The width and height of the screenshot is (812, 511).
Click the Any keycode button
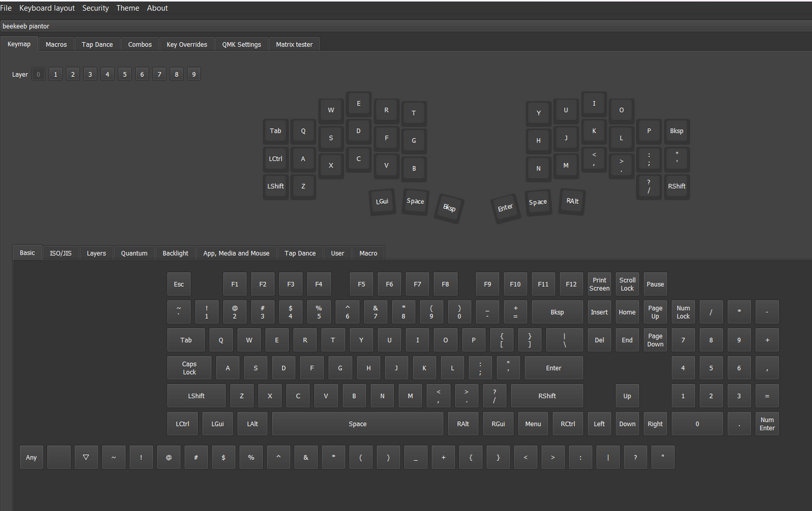(31, 457)
